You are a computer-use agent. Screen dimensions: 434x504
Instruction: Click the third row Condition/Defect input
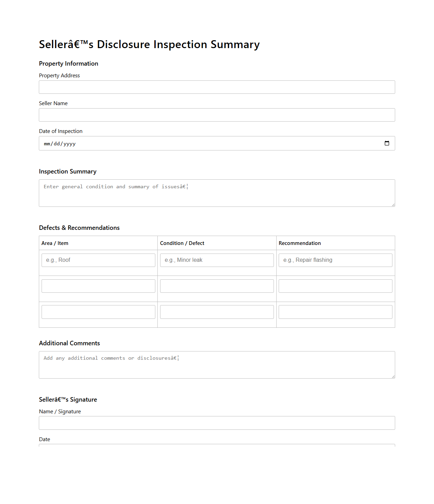pyautogui.click(x=216, y=312)
